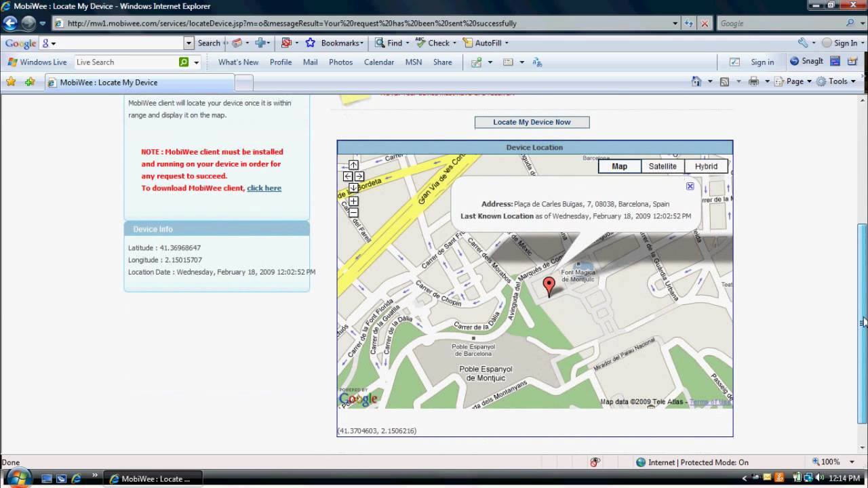This screenshot has height=488, width=868.
Task: Pan the map up with the arrow
Action: coord(353,165)
